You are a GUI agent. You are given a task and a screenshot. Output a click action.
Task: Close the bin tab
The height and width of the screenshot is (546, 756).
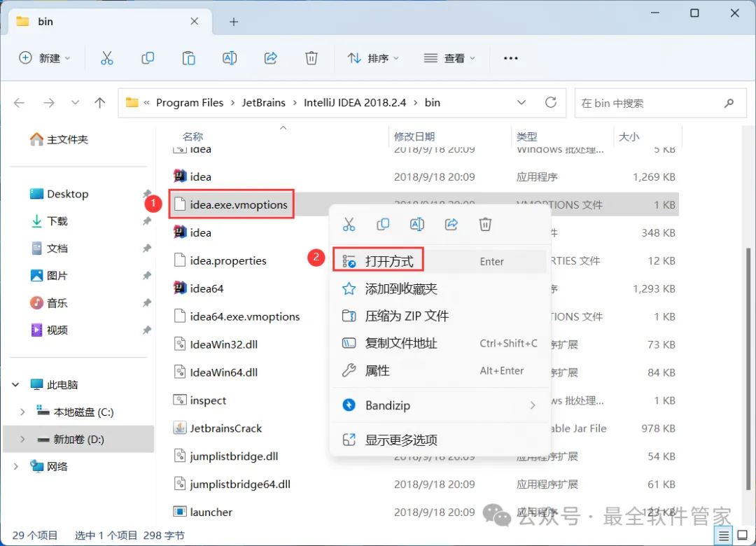tap(195, 21)
